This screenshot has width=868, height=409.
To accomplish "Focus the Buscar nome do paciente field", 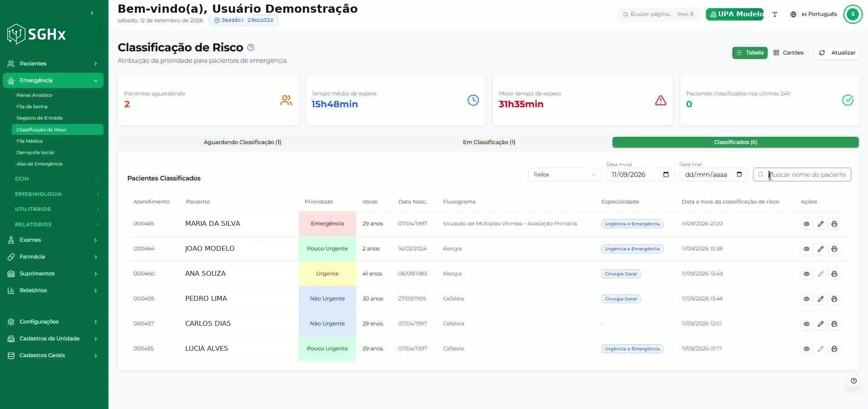I will pos(802,175).
